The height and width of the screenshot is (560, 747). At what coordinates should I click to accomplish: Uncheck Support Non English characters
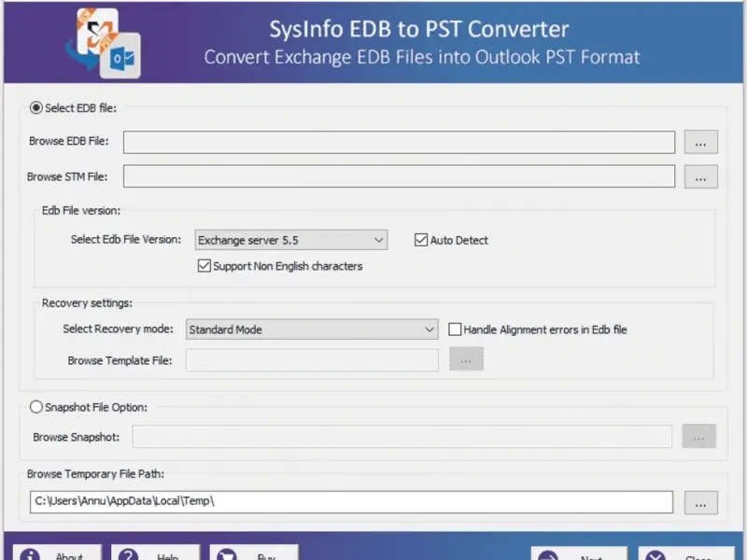tap(204, 266)
